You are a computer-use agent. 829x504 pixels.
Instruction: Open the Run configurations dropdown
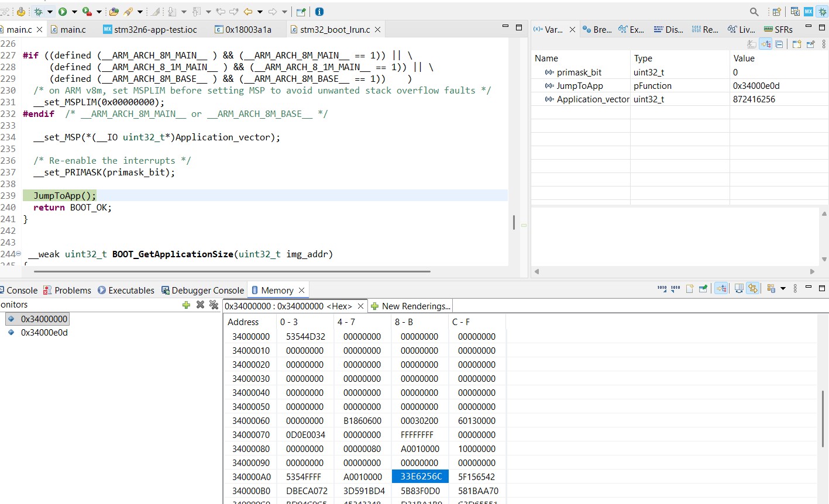(74, 11)
